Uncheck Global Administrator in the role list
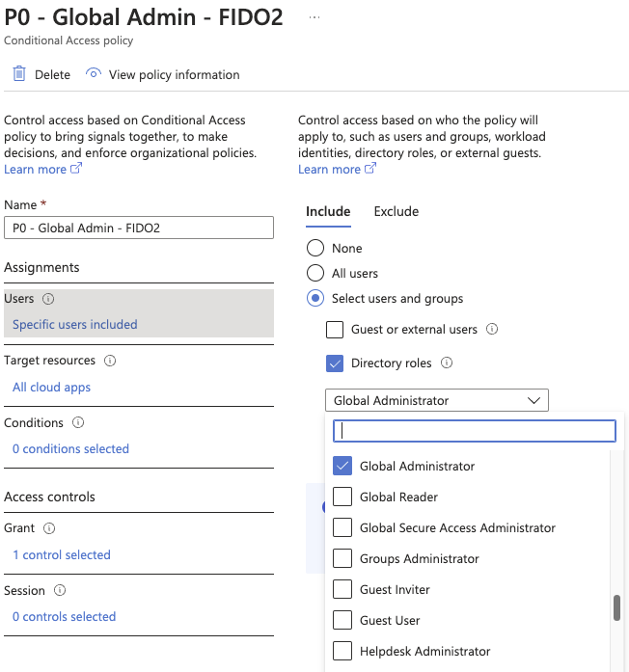Viewport: 629px width, 672px height. pyautogui.click(x=342, y=466)
